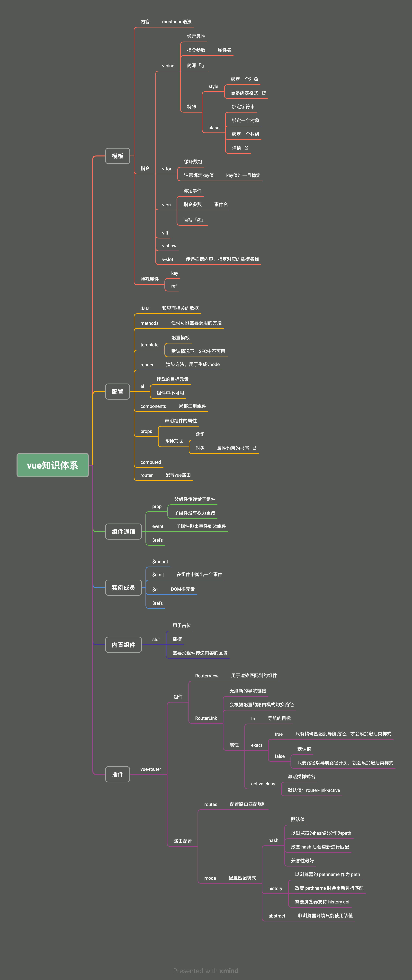
Task: Select the 配置 main topic
Action: 117,392
